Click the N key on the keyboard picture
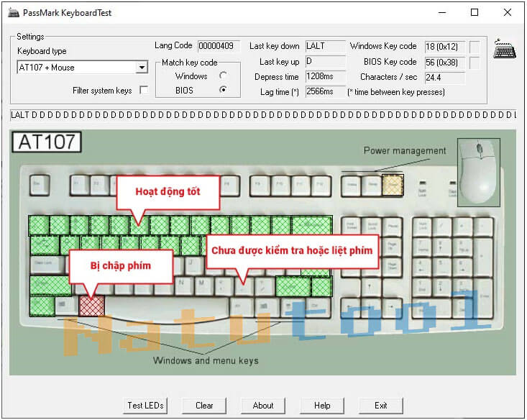The image size is (527, 420). [183, 286]
